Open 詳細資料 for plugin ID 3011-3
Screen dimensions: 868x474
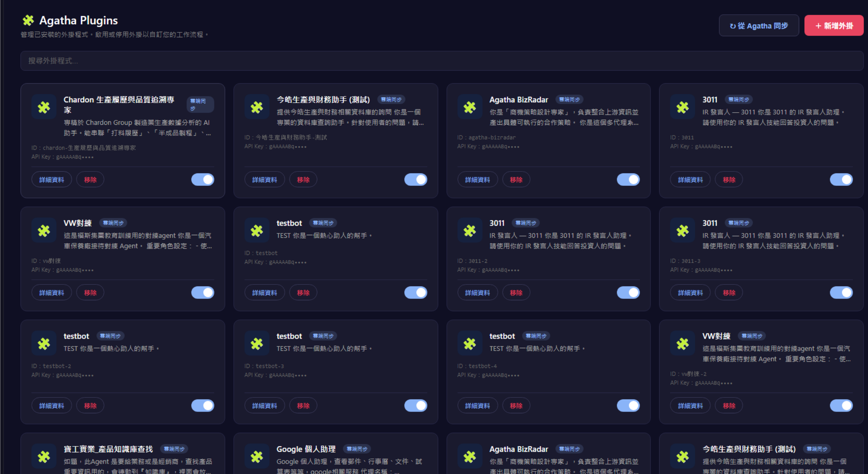coord(690,293)
